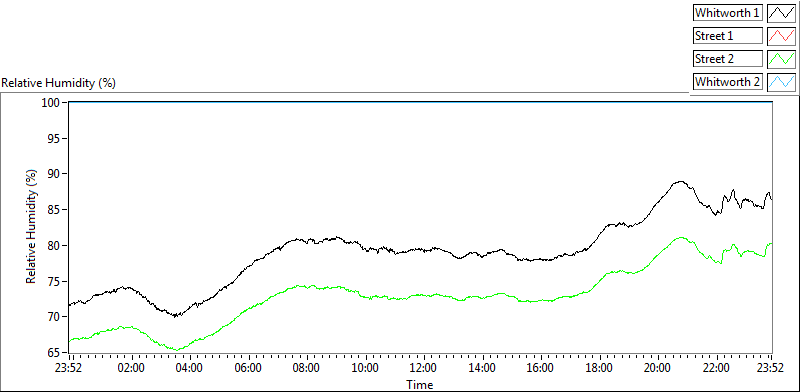Click the rotated Relative Humidity y-axis title

click(31, 228)
